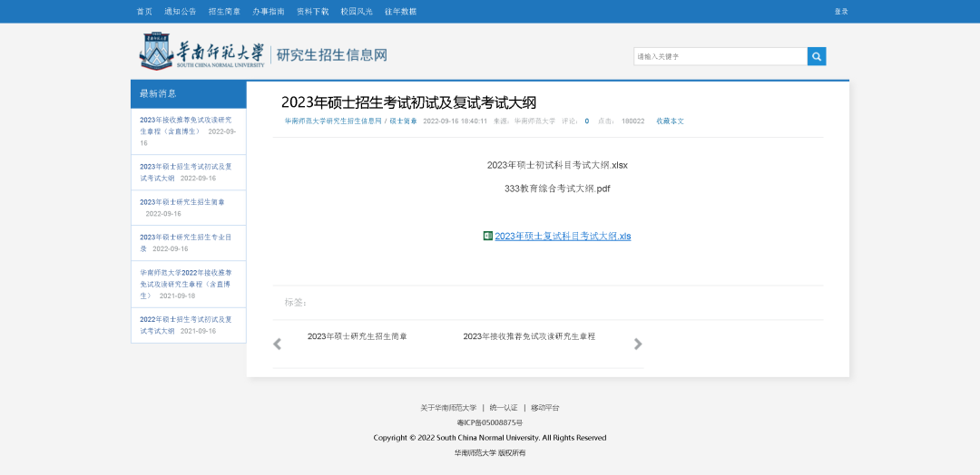Click the 统一认证 footer link
Image resolution: width=980 pixels, height=475 pixels.
[504, 408]
